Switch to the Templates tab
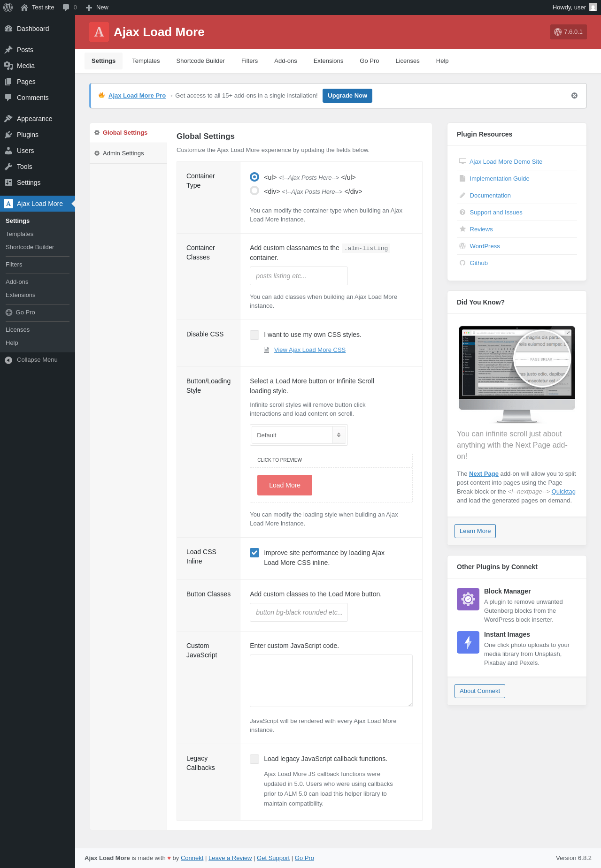601x868 pixels. coord(146,61)
